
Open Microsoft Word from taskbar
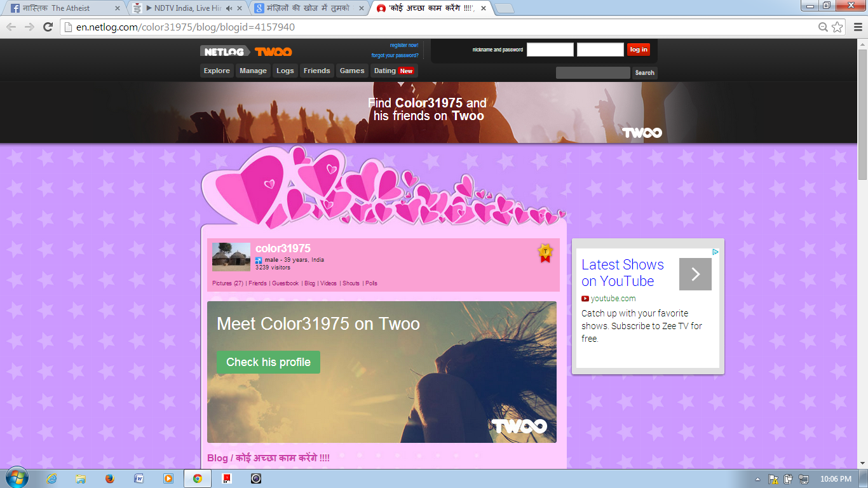click(139, 478)
